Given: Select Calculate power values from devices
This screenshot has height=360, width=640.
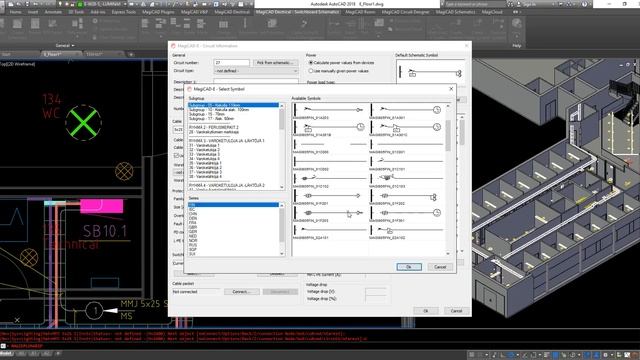Looking at the screenshot, I should point(342,63).
